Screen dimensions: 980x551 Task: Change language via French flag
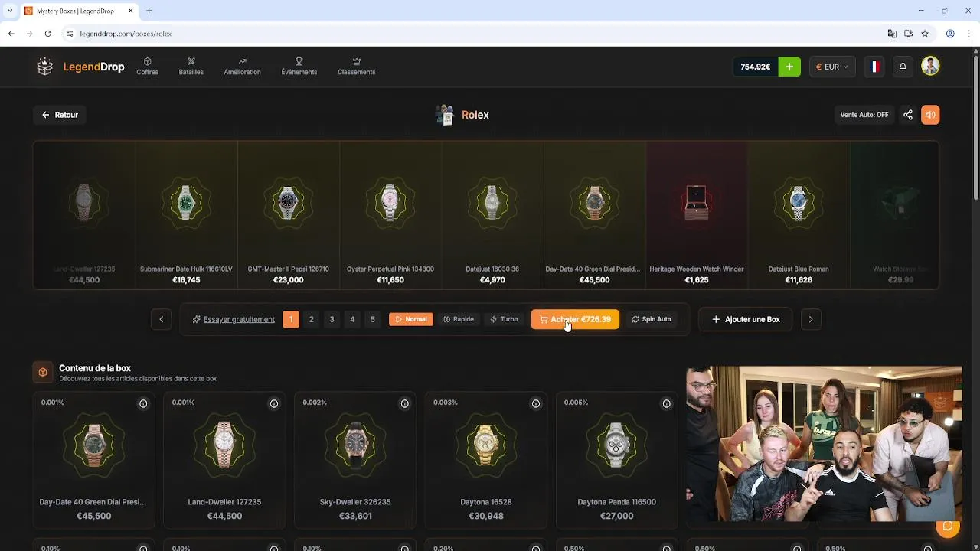[874, 67]
